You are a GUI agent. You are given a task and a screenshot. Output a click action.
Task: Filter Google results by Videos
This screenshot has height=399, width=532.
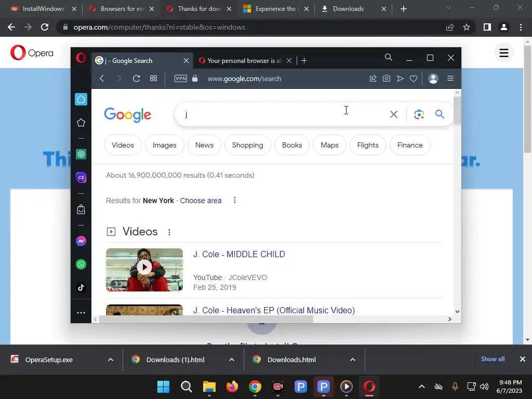click(123, 145)
